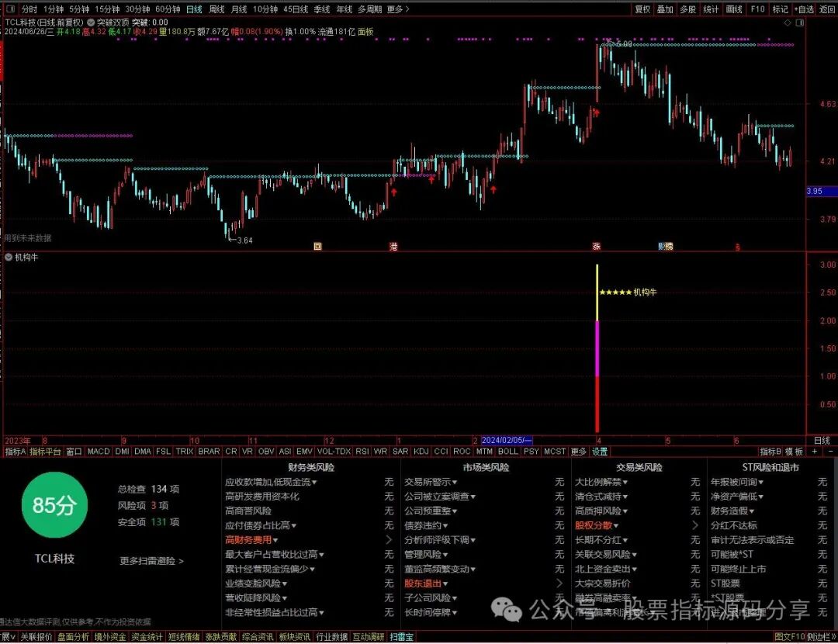The width and height of the screenshot is (838, 644).
Task: Open the 扫雷宝 bottom tab
Action: click(401, 637)
